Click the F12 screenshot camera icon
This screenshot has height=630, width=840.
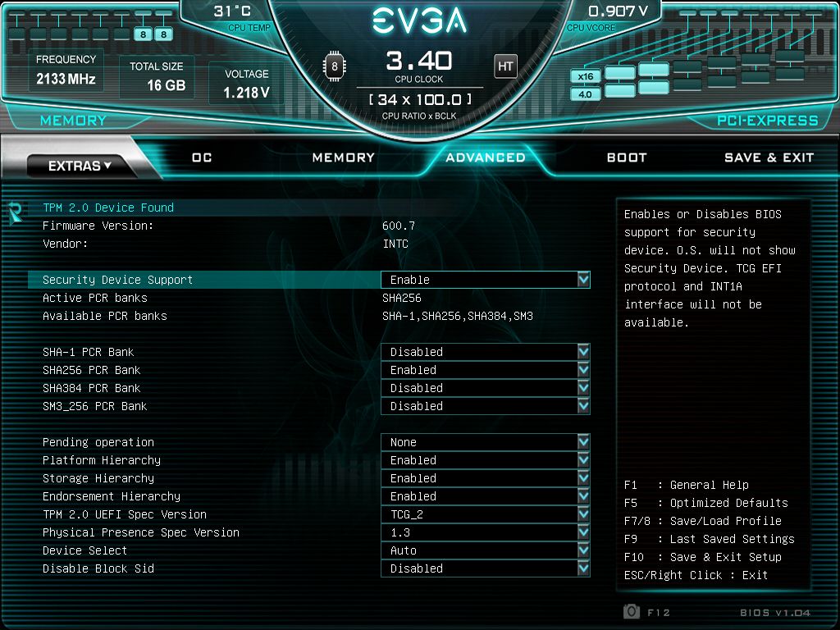[632, 611]
